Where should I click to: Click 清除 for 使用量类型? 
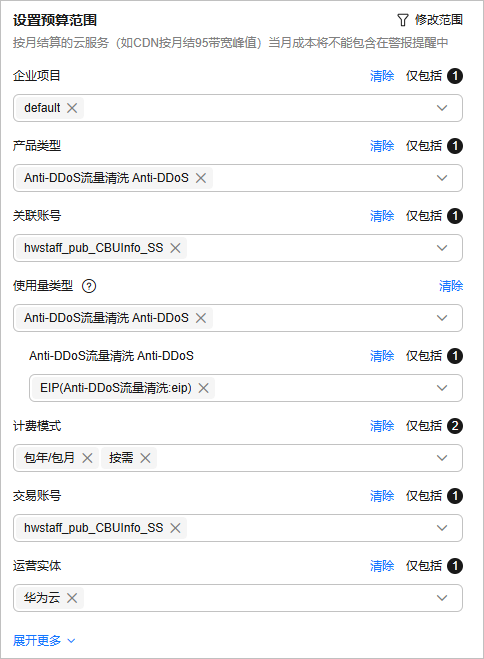pos(451,286)
